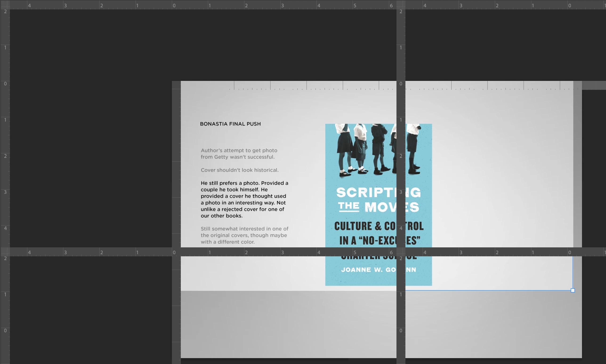Viewport: 606px width, 364px height.
Task: Click "Cover shouldn't look historical." text line
Action: pyautogui.click(x=239, y=170)
